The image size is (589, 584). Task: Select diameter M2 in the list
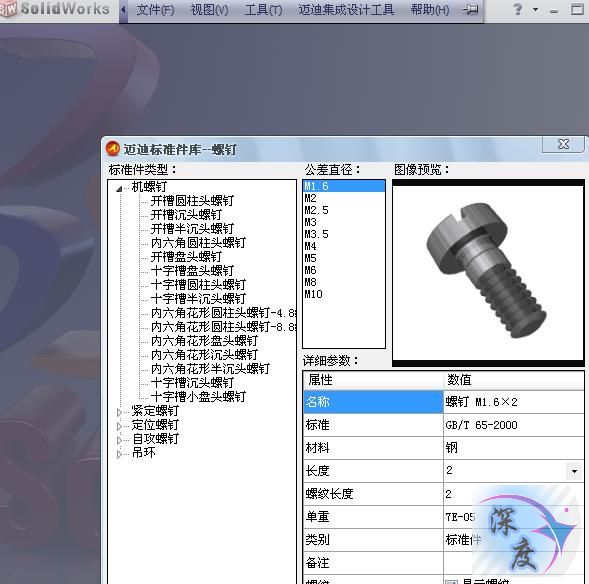pyautogui.click(x=344, y=198)
